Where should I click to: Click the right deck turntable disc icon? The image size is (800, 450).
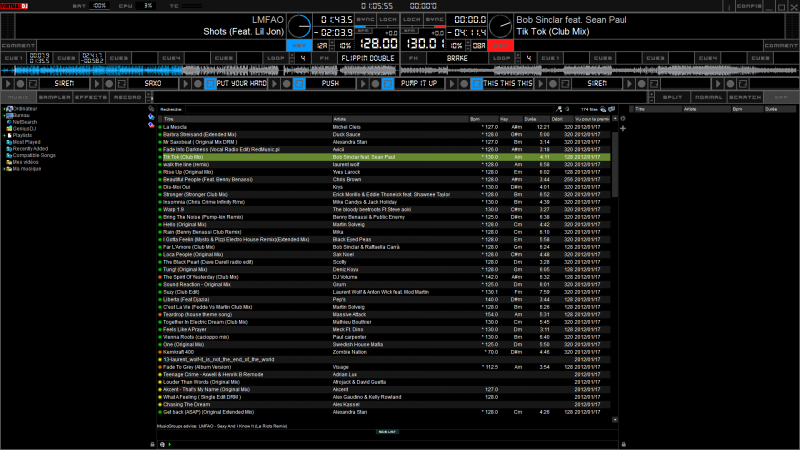click(503, 26)
